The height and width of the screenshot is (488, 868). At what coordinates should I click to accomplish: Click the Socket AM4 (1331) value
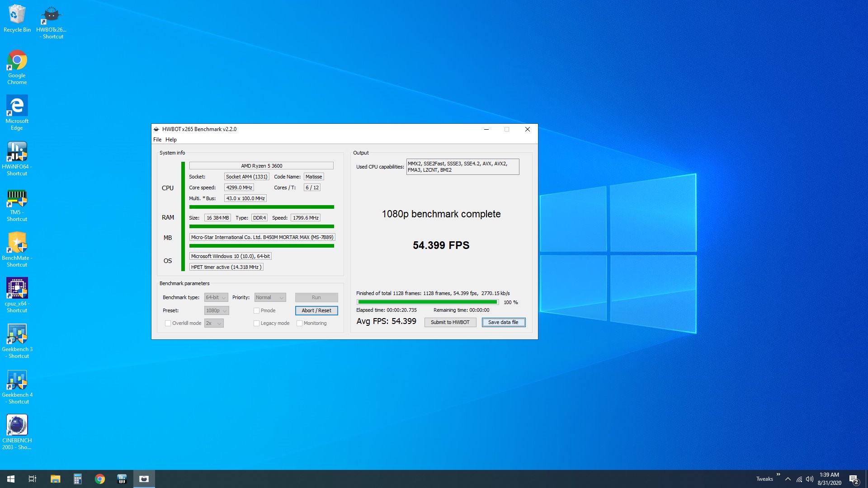tap(247, 177)
